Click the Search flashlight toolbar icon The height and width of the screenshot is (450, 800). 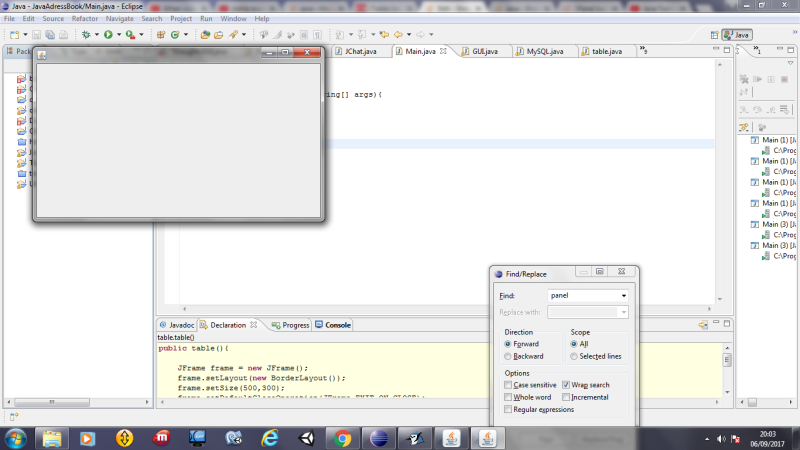click(233, 35)
